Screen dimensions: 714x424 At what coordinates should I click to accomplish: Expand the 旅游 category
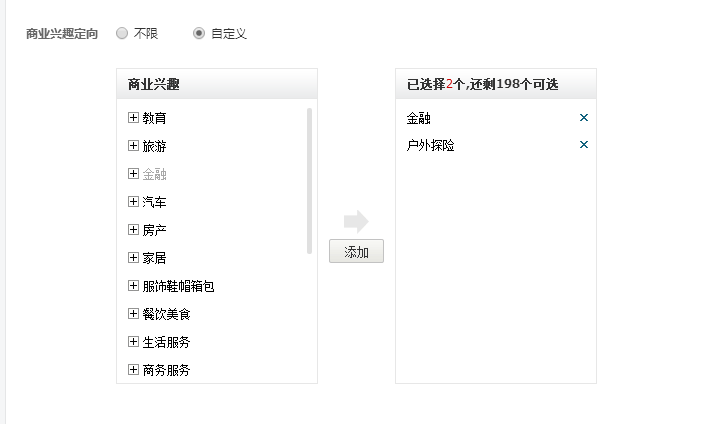[133, 146]
